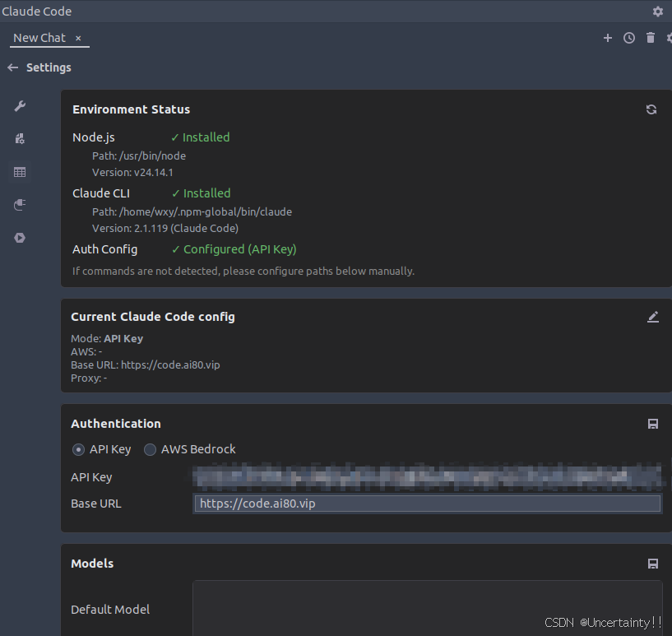Click the Claude CLI Installed status

201,193
